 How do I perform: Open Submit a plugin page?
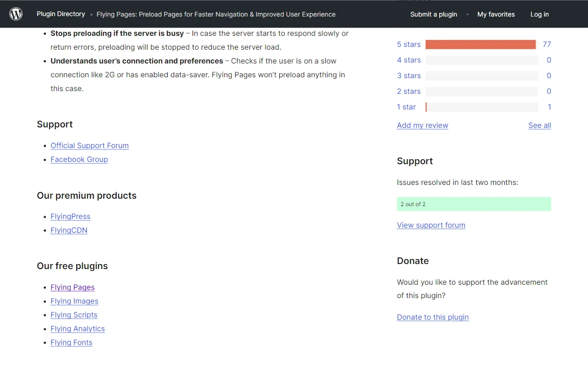tap(434, 14)
